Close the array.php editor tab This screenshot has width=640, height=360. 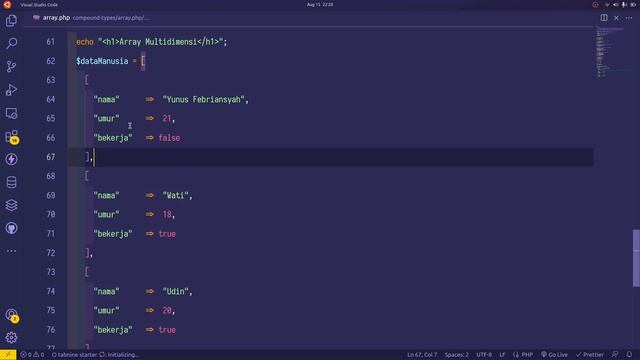point(616,18)
